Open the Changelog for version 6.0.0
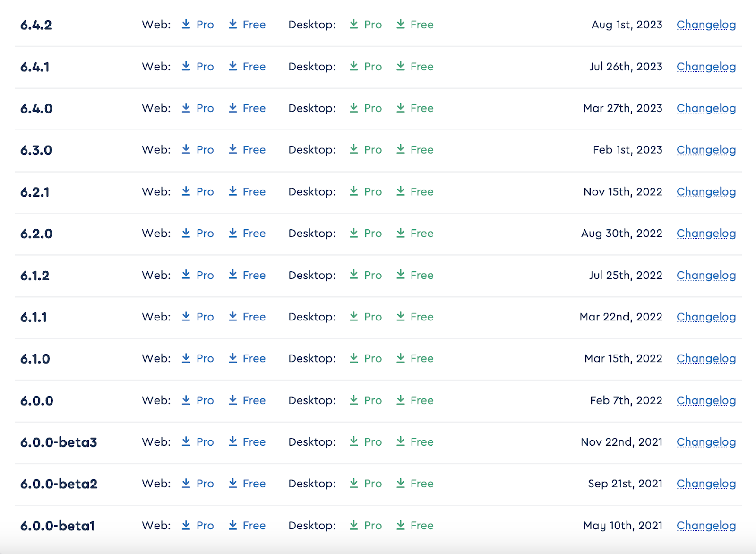 pos(706,400)
